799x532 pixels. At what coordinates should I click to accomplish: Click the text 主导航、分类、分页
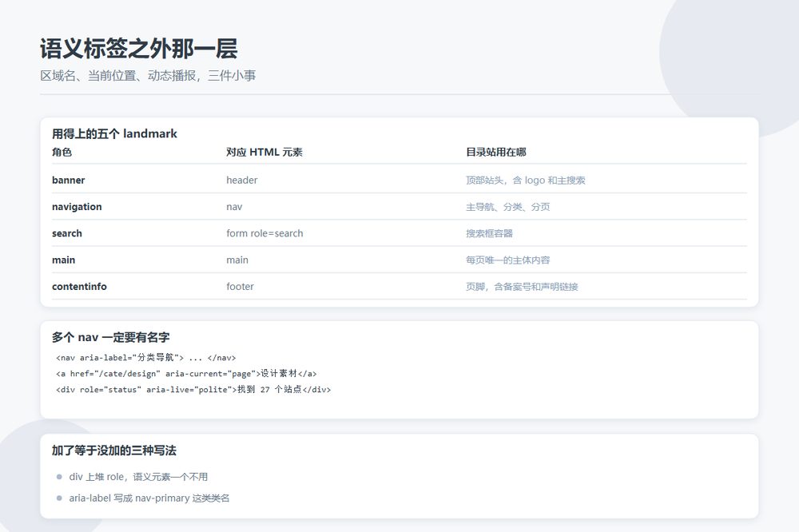(507, 206)
